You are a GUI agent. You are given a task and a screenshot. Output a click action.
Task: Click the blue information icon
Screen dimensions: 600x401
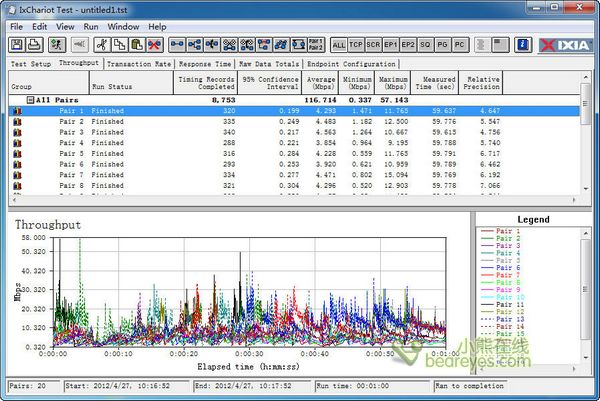click(x=523, y=45)
